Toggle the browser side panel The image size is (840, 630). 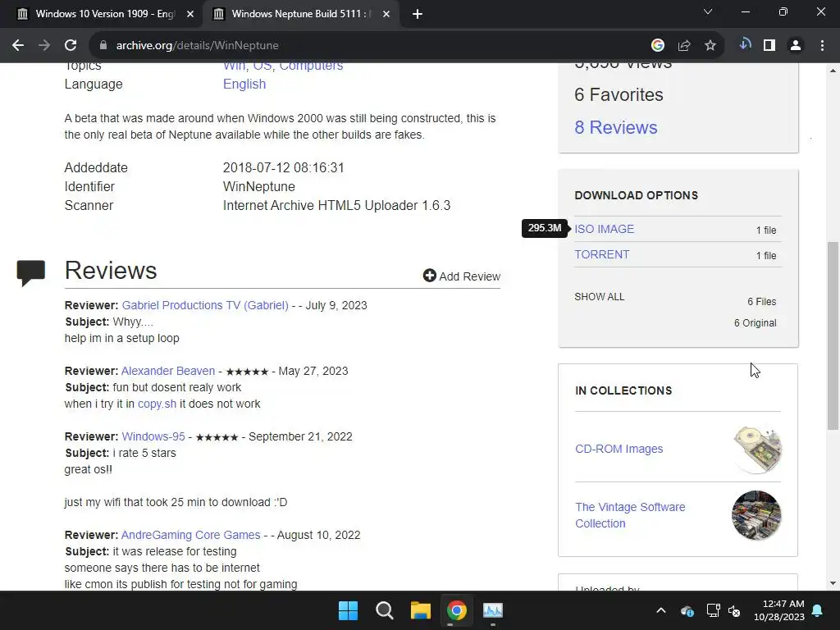click(769, 46)
